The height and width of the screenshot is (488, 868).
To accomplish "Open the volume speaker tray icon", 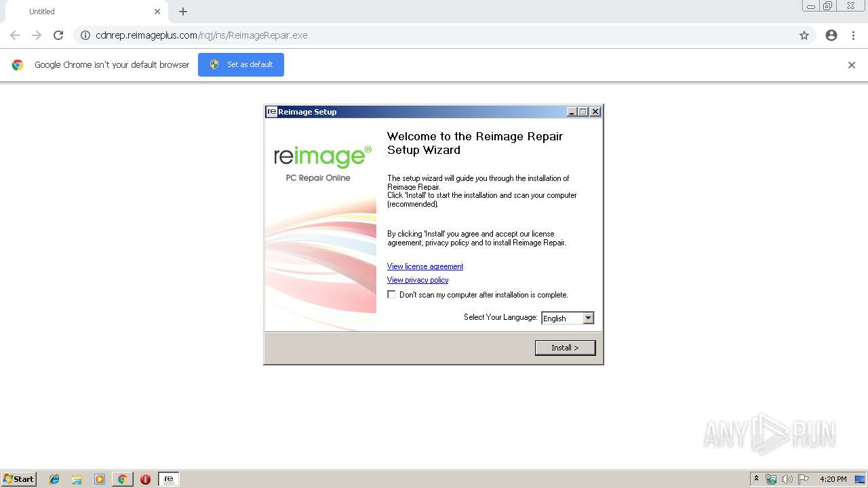I will point(787,479).
